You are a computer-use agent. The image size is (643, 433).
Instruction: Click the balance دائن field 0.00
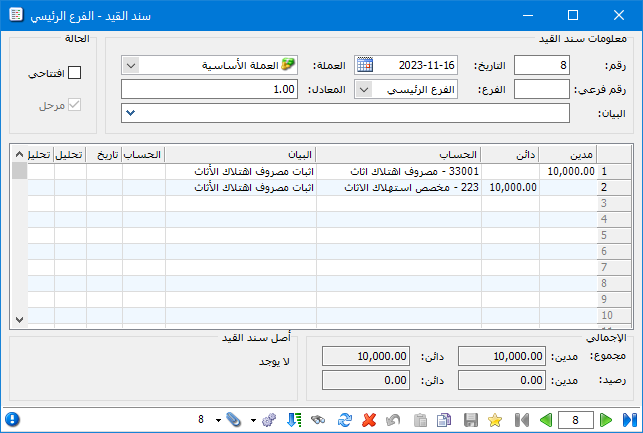pyautogui.click(x=366, y=380)
